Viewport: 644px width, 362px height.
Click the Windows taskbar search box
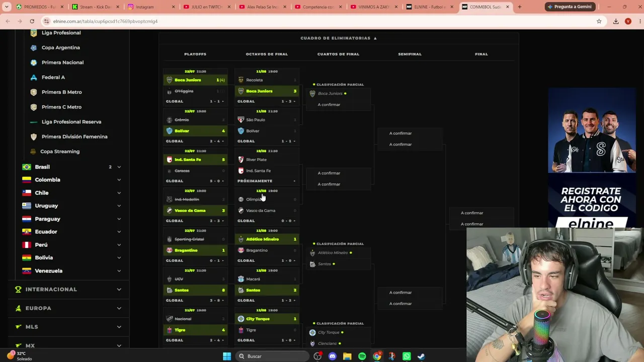[x=272, y=356]
